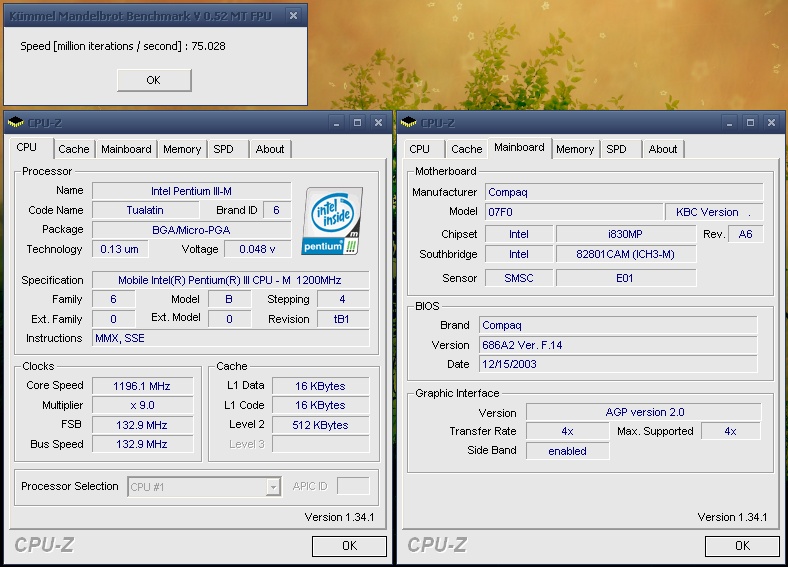Click the right CPU-Z window title chip icon
Screen dimensions: 788x567
tap(409, 122)
